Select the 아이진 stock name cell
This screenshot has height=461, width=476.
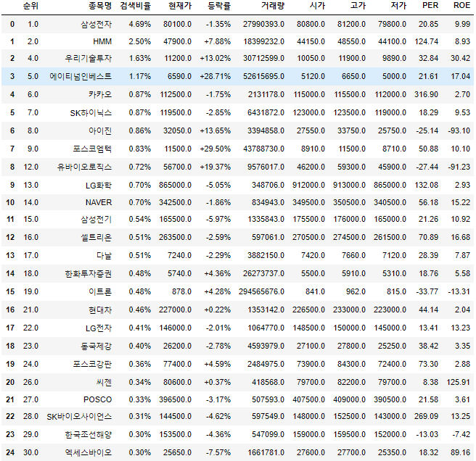[x=100, y=131]
